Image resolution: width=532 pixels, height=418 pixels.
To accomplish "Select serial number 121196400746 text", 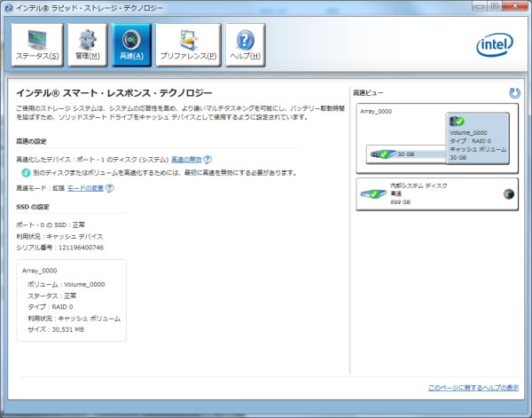I will click(x=81, y=248).
